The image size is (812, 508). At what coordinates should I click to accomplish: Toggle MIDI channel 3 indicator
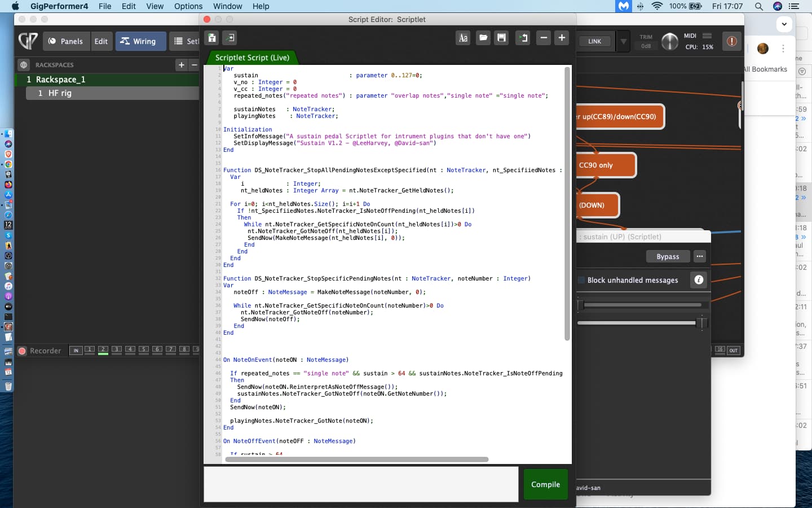[x=117, y=350]
